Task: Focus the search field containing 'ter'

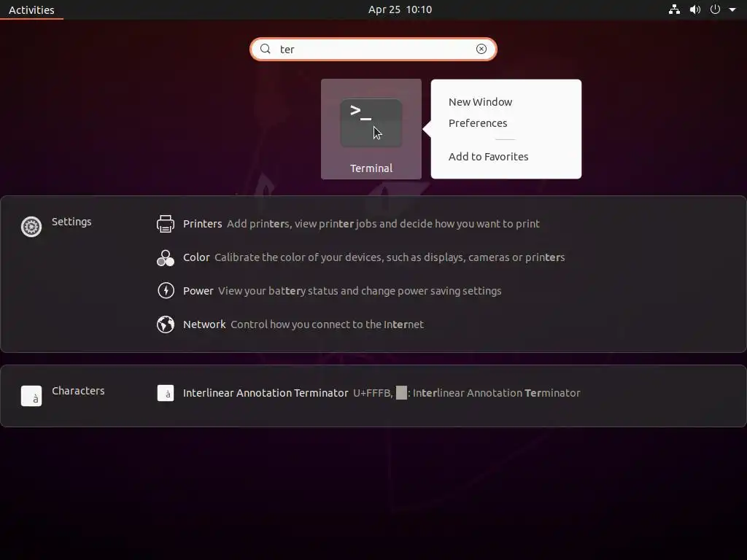Action: (x=373, y=49)
